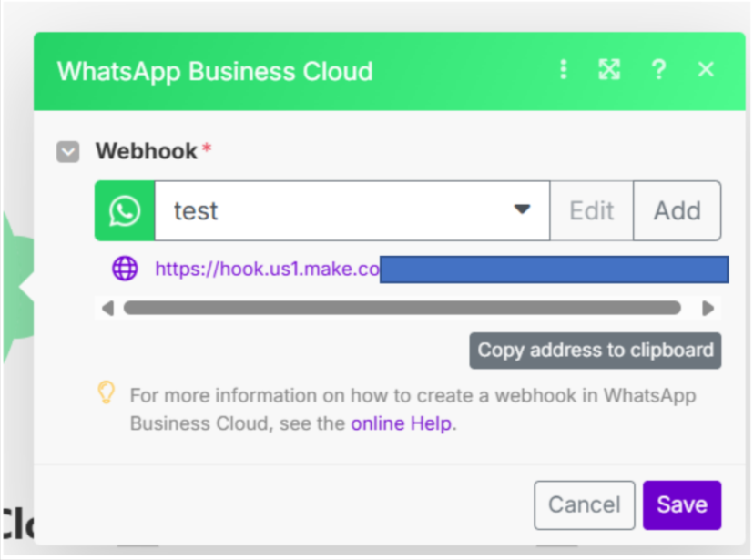Collapse the Webhook section with the chevron toggle
This screenshot has height=560, width=754.
tap(67, 152)
